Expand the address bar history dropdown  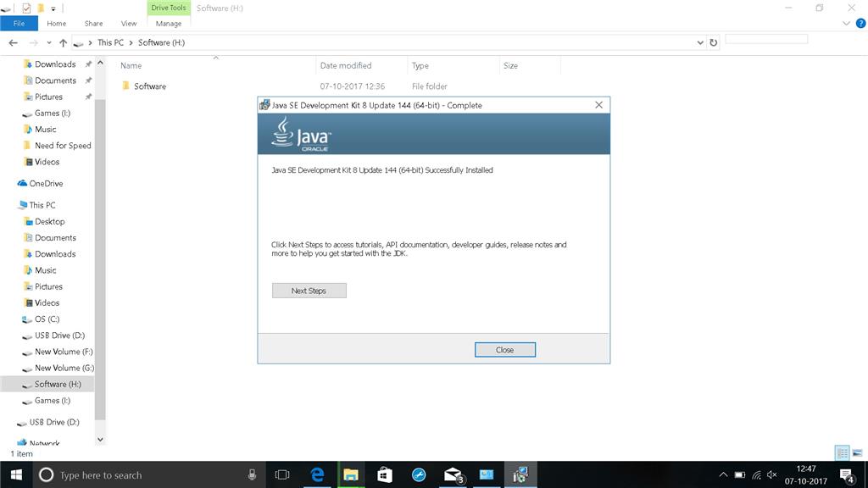(699, 42)
